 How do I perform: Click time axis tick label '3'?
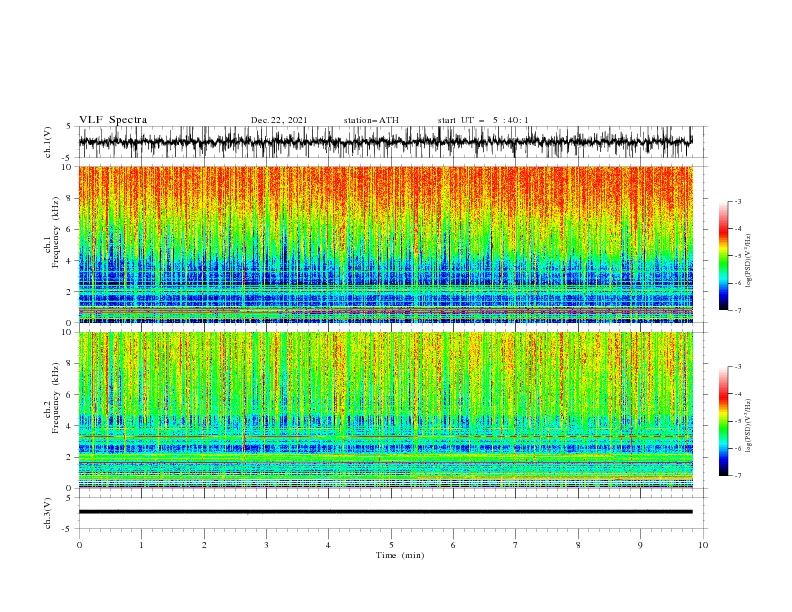tap(266, 545)
